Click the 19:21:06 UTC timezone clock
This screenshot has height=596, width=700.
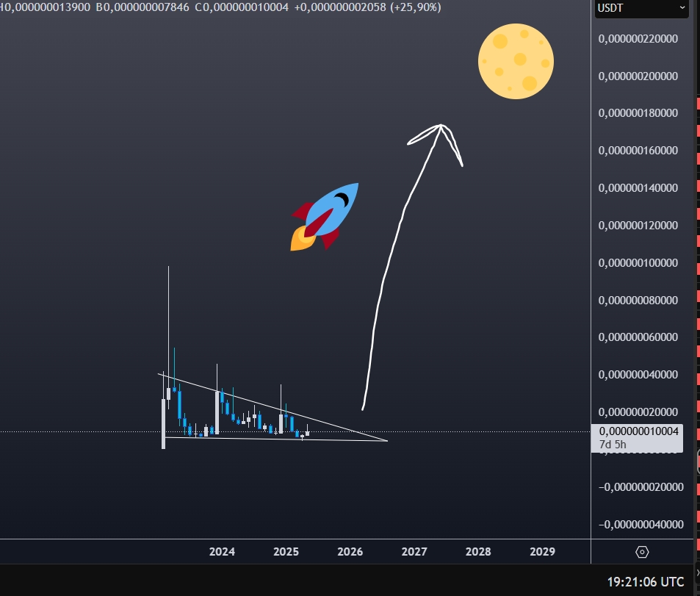[x=645, y=582]
